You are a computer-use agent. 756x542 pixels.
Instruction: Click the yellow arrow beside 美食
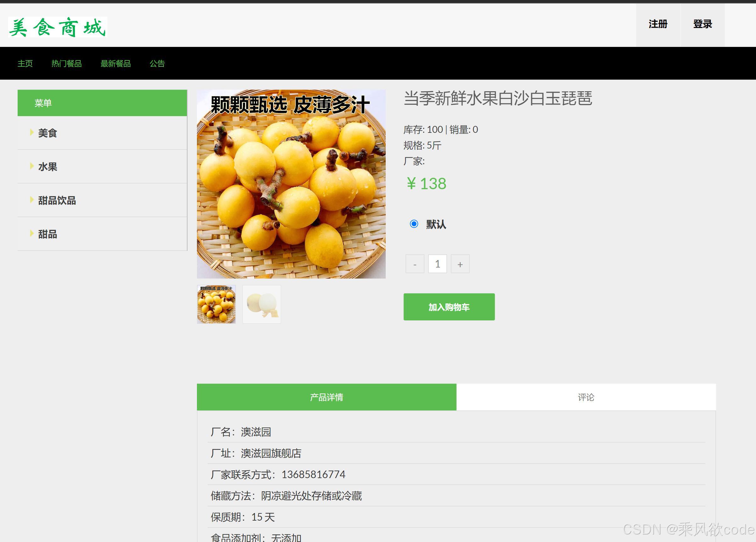pos(32,133)
